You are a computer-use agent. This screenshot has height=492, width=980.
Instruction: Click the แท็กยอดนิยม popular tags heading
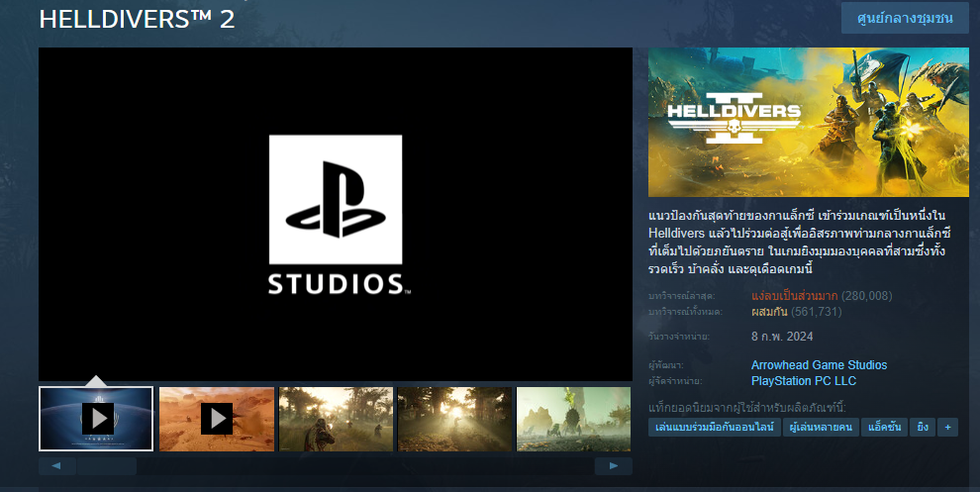(x=746, y=408)
